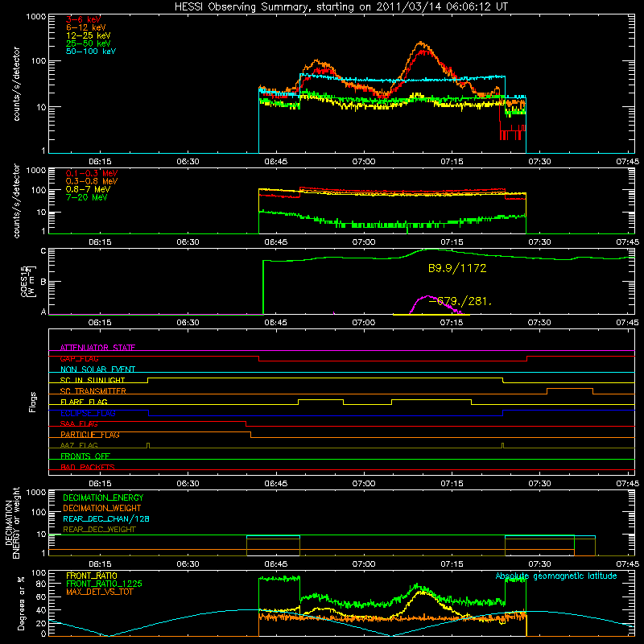The width and height of the screenshot is (644, 644).
Task: Click the REAR_DEC_WEIGHT legend label
Action: coord(99,530)
